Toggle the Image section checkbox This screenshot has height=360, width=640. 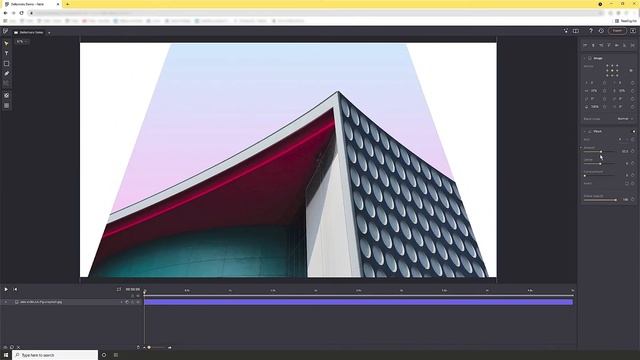click(x=589, y=58)
